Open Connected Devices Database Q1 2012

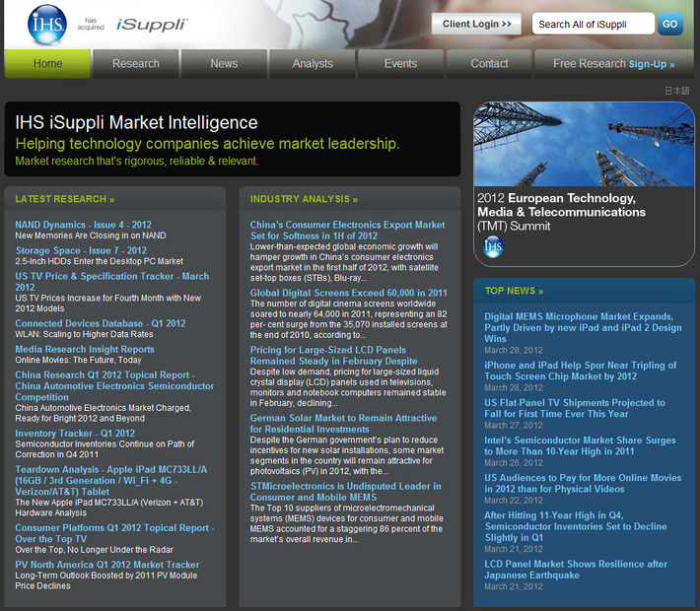click(101, 323)
